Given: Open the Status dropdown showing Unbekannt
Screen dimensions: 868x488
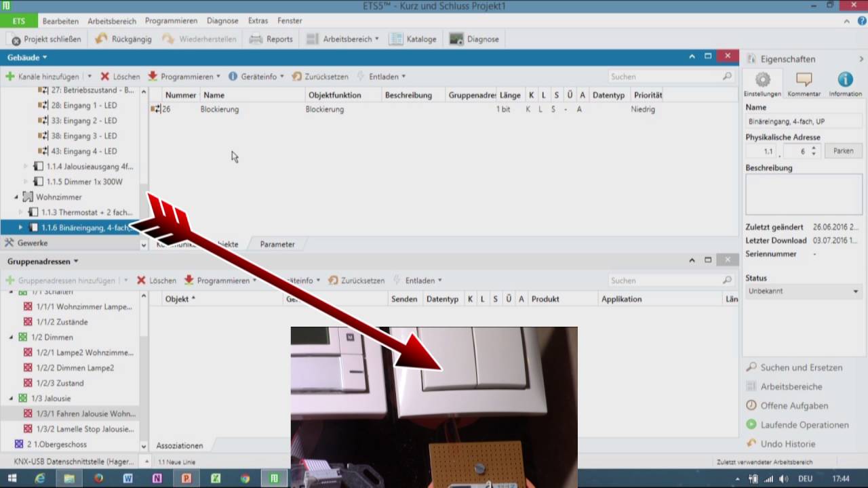Looking at the screenshot, I should (x=804, y=291).
